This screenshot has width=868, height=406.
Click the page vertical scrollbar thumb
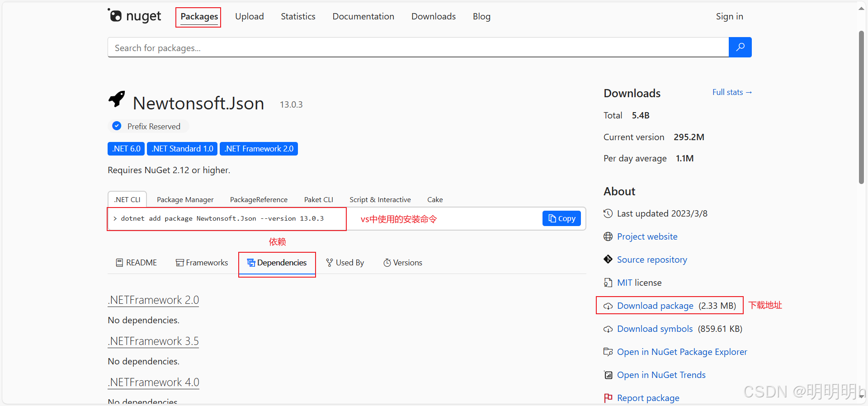(861, 107)
